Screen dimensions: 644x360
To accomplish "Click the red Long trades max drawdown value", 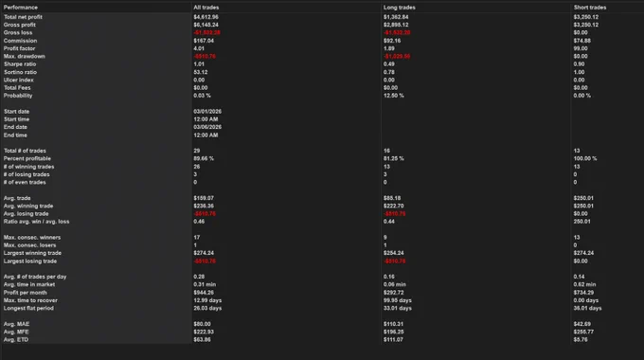I will pos(397,56).
